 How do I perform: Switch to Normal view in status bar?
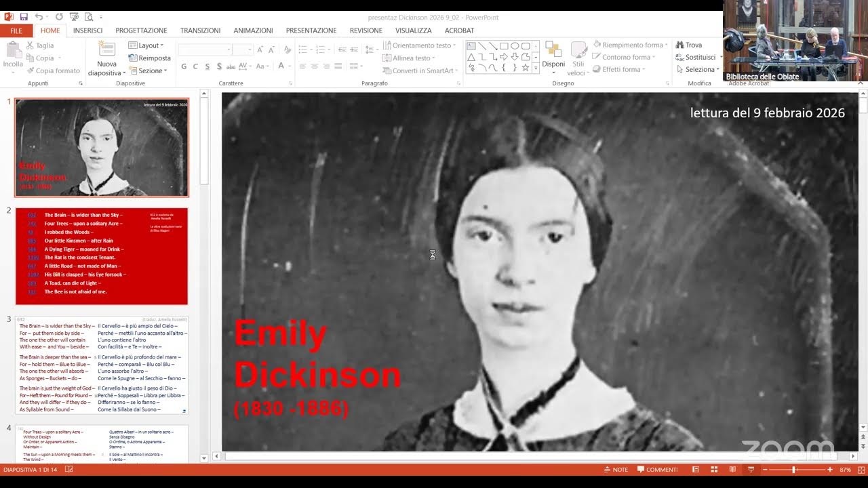[695, 470]
